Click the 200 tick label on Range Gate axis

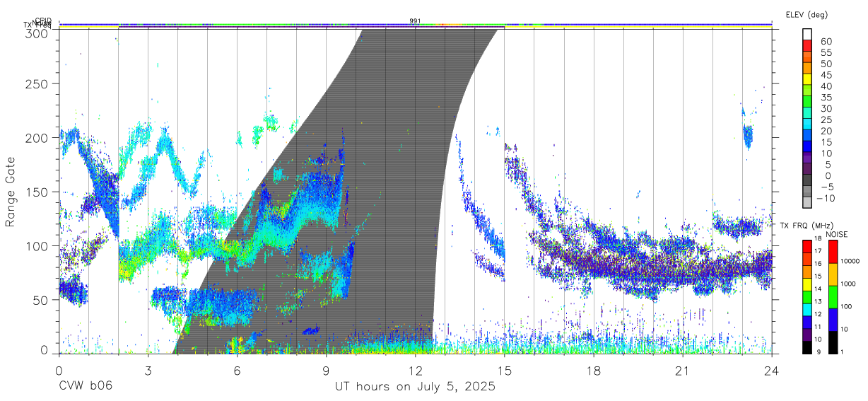37,138
